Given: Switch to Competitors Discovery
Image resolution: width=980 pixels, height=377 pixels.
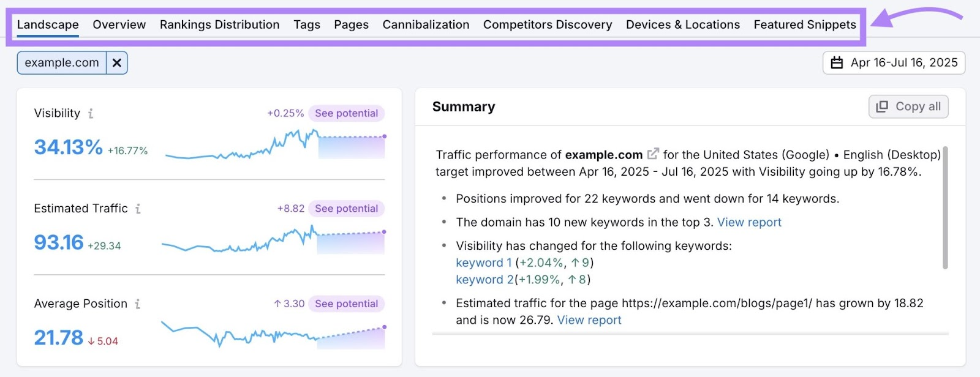Looking at the screenshot, I should tap(548, 24).
